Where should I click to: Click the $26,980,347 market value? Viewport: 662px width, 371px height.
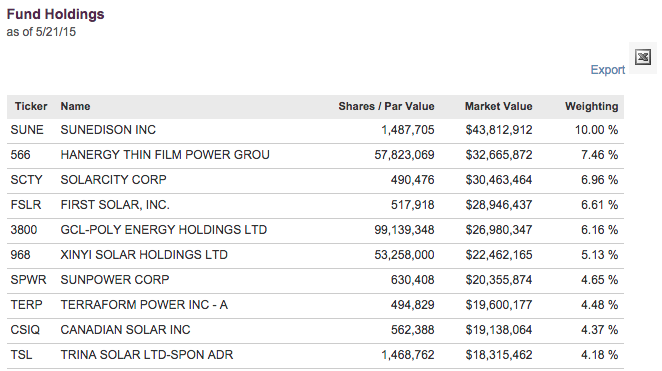click(499, 230)
